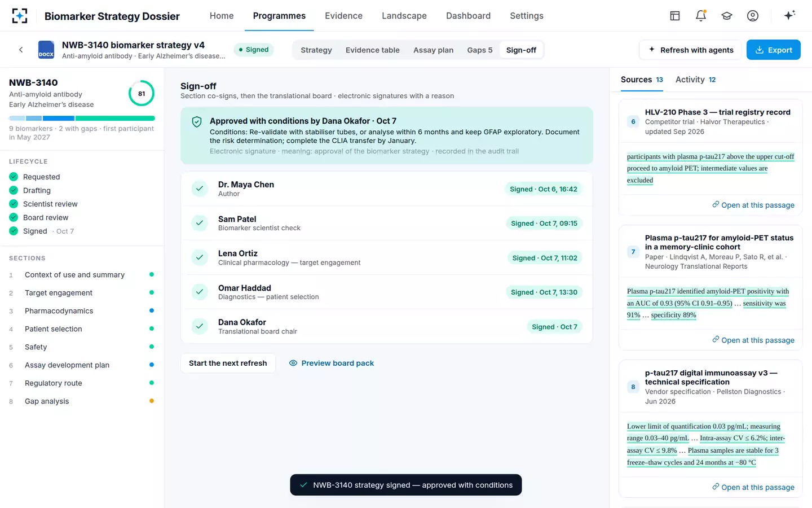Click the Requested lifecycle check icon

coord(14,177)
